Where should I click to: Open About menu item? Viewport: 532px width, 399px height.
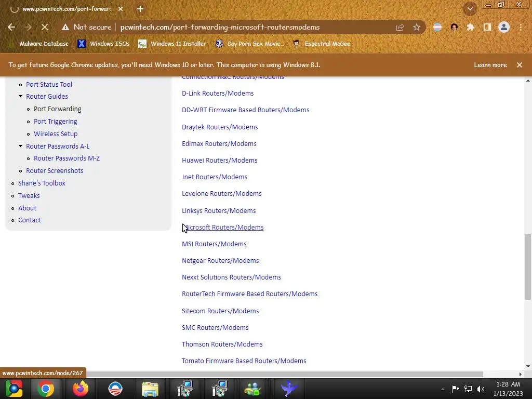point(27,208)
